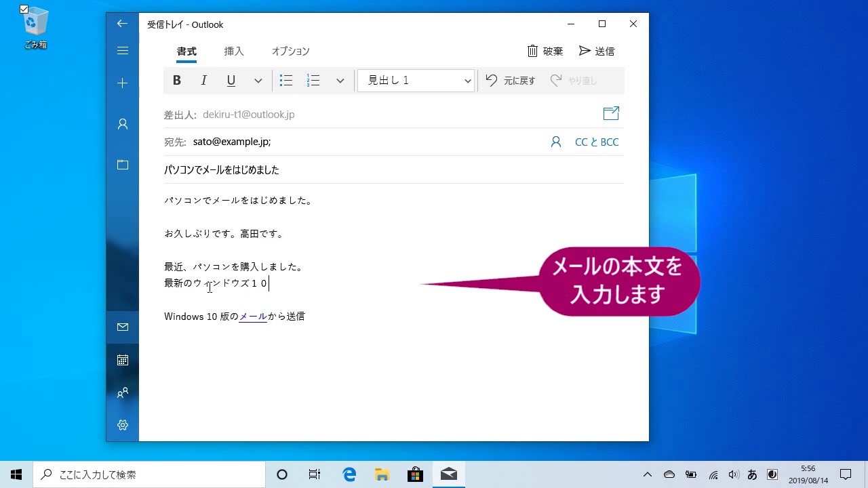868x488 pixels.
Task: Apply numbered list
Action: click(x=313, y=81)
